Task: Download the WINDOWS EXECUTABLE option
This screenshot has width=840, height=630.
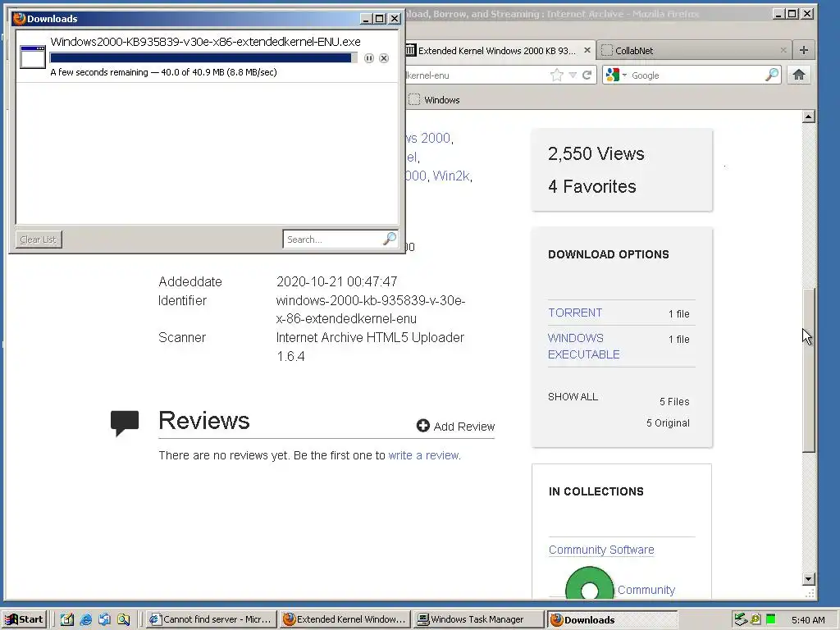Action: (x=583, y=346)
